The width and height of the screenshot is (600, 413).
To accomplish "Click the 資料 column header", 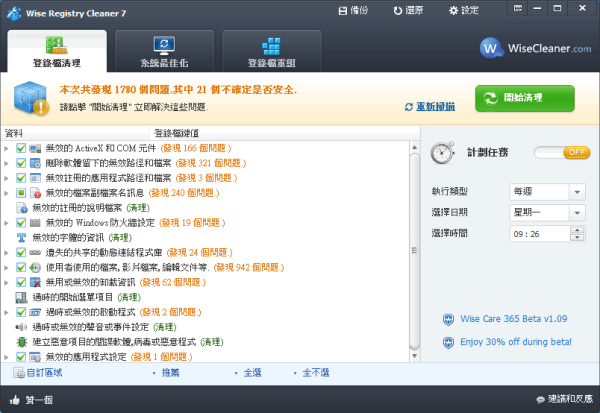I will point(75,133).
